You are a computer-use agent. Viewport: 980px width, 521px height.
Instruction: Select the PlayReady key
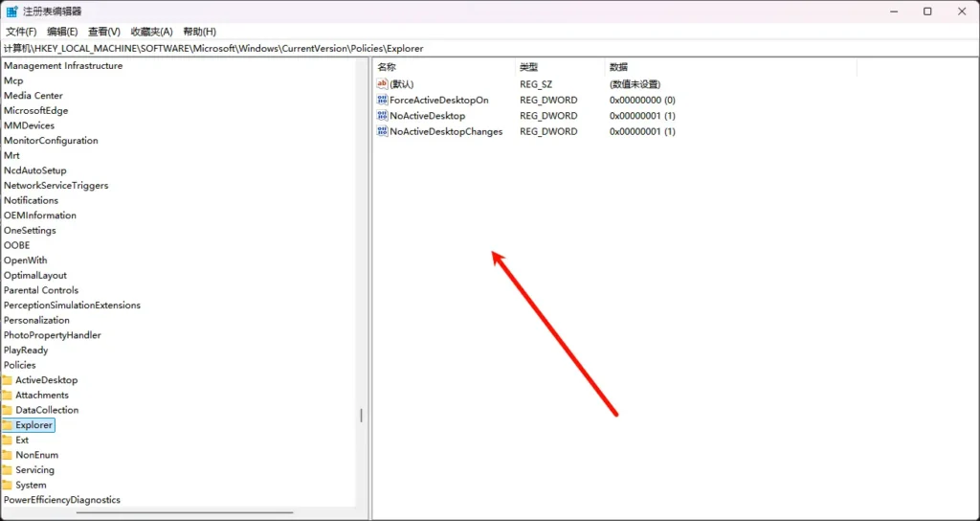[26, 351]
